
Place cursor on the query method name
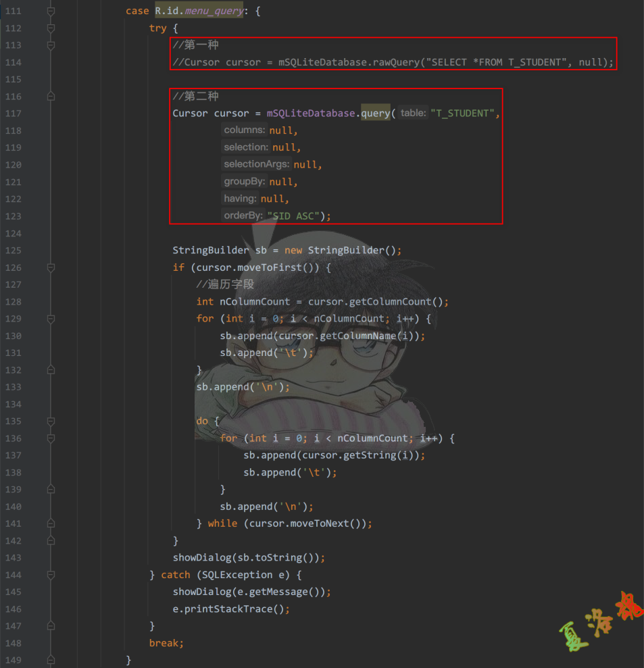pos(375,113)
